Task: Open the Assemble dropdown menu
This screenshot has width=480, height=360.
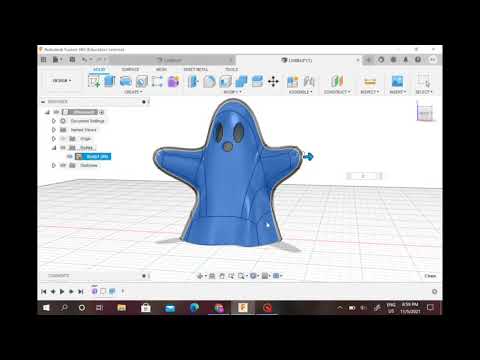Action: pyautogui.click(x=300, y=92)
